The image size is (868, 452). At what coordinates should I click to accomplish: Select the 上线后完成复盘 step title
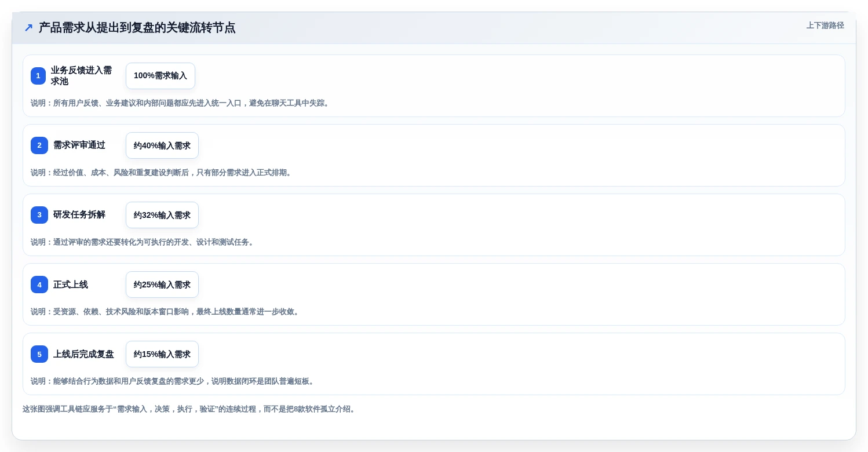(83, 354)
